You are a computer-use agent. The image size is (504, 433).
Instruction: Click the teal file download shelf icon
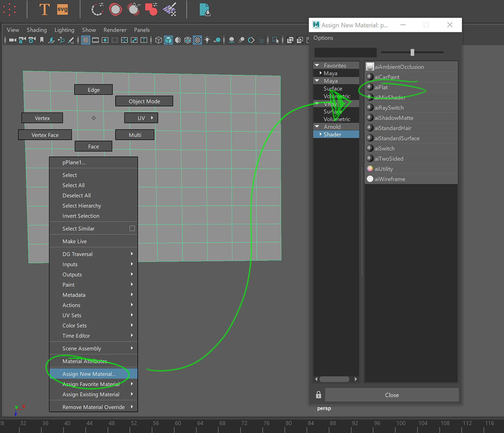205,9
